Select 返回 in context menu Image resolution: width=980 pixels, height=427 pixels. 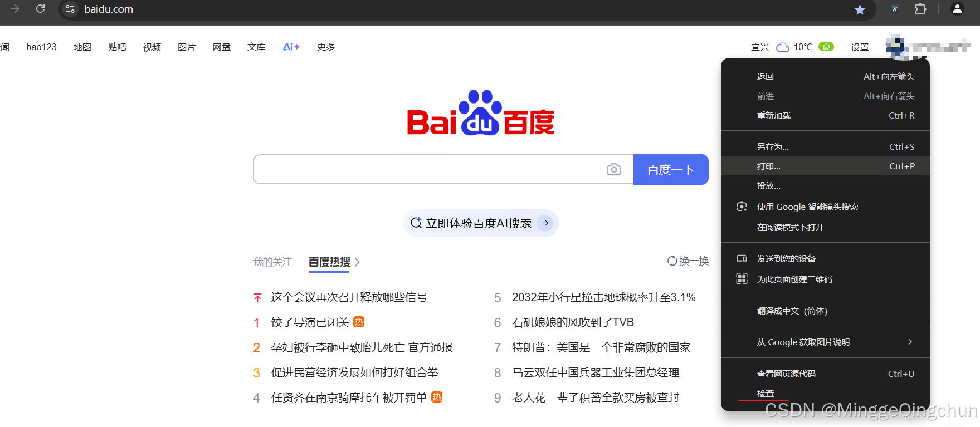pyautogui.click(x=825, y=76)
